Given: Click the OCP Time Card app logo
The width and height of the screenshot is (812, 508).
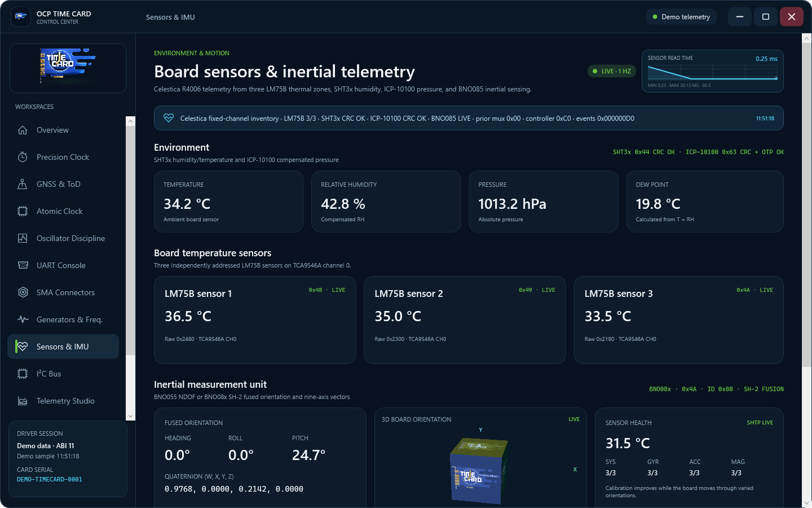Looking at the screenshot, I should (21, 17).
